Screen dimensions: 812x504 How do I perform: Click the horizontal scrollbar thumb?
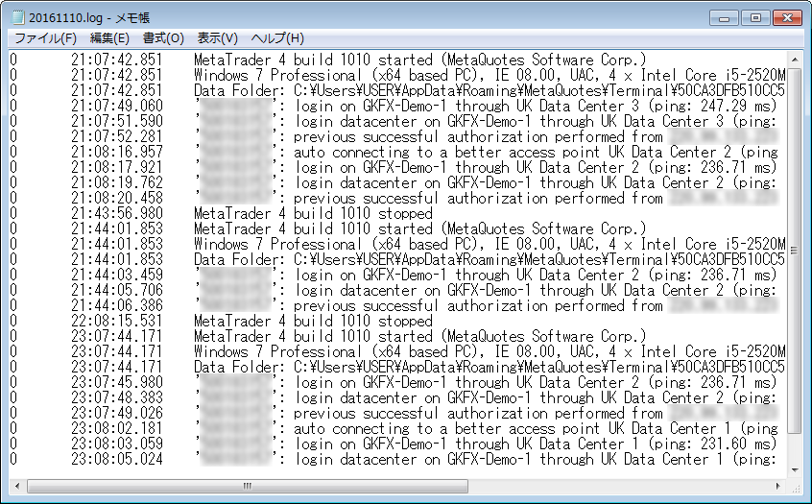(248, 486)
